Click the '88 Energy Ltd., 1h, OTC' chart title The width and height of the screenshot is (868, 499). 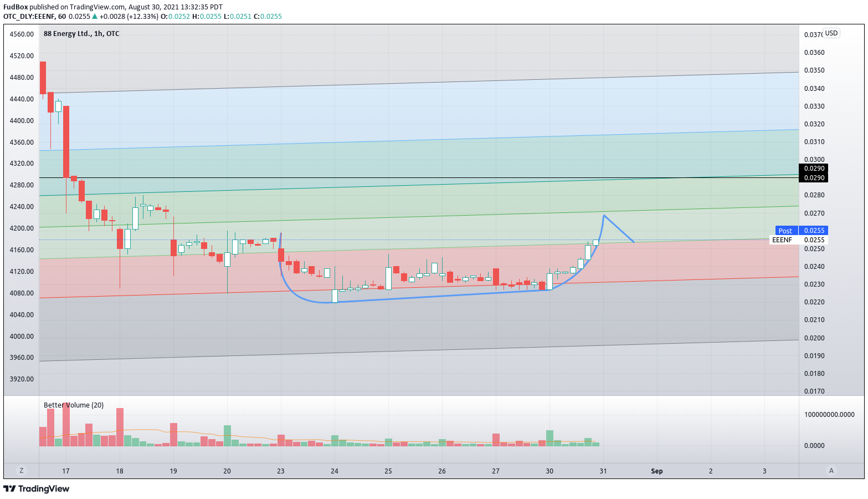(x=81, y=34)
